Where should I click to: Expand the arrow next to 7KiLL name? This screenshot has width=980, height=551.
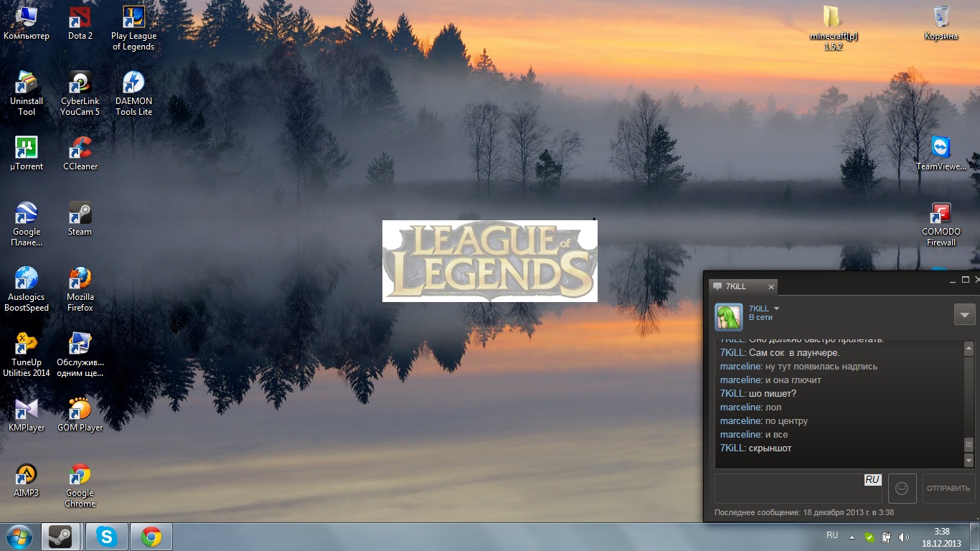776,309
